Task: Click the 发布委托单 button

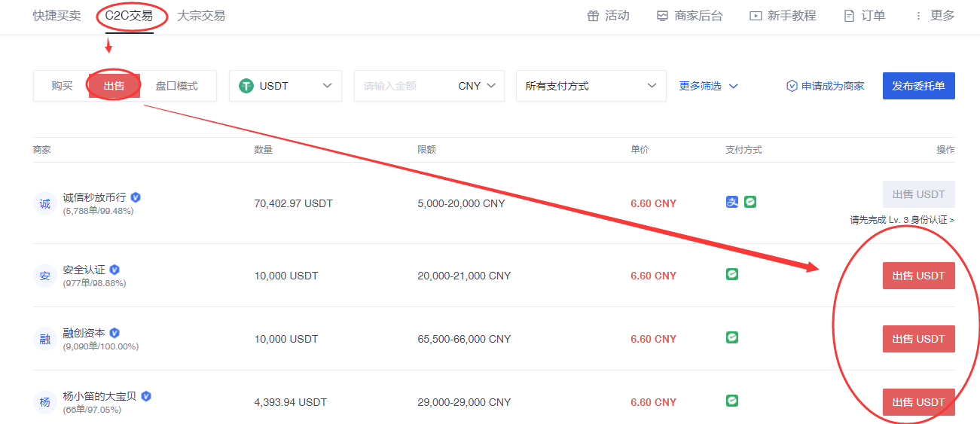Action: [918, 86]
